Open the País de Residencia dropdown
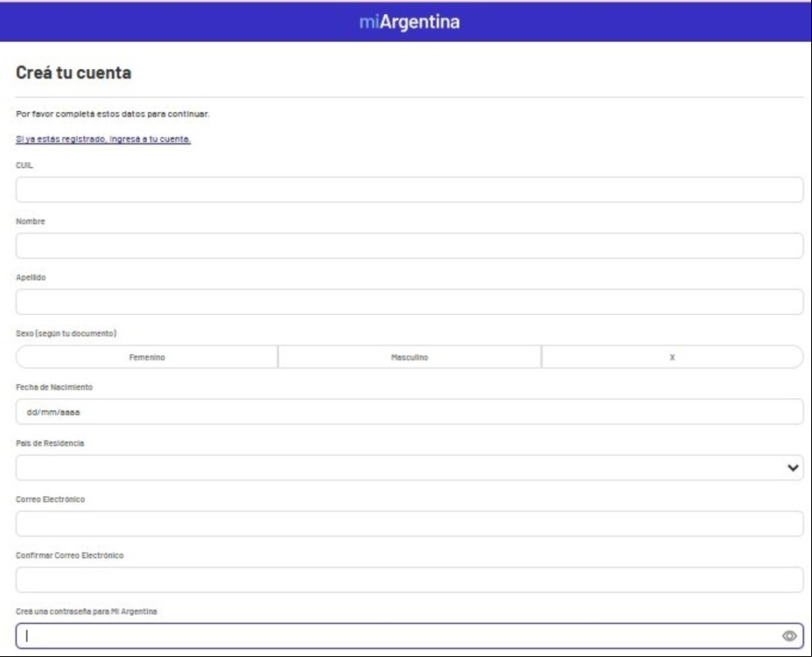The width and height of the screenshot is (812, 657). click(409, 467)
